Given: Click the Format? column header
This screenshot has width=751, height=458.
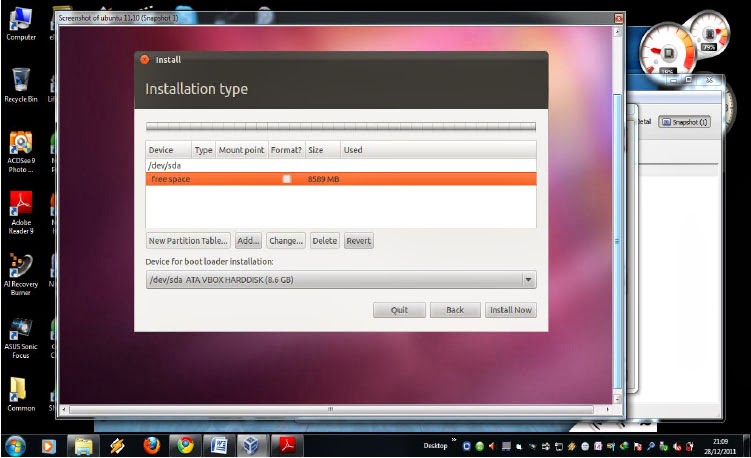Looking at the screenshot, I should click(286, 150).
